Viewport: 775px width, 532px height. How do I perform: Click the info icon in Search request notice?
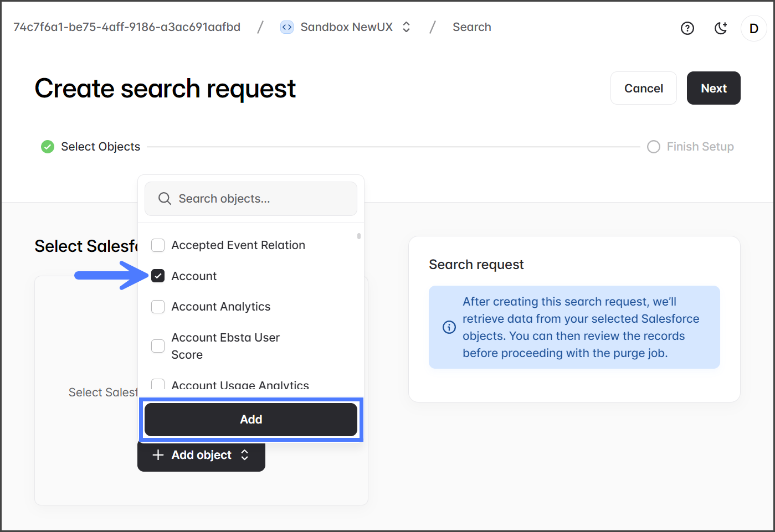(x=449, y=327)
